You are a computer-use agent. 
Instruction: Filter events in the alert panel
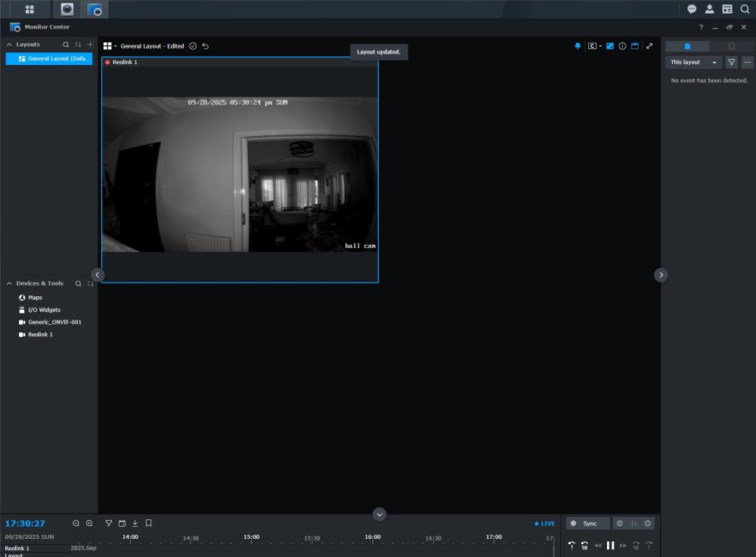731,62
